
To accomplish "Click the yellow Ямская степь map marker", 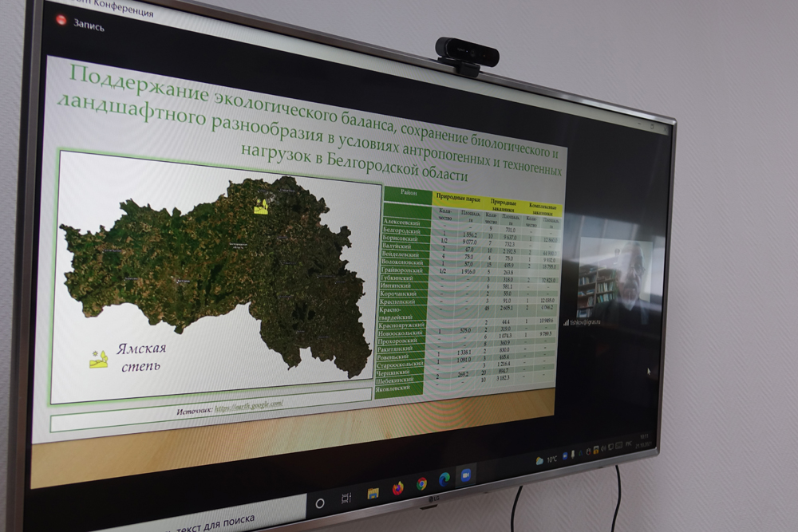I will coord(261,206).
